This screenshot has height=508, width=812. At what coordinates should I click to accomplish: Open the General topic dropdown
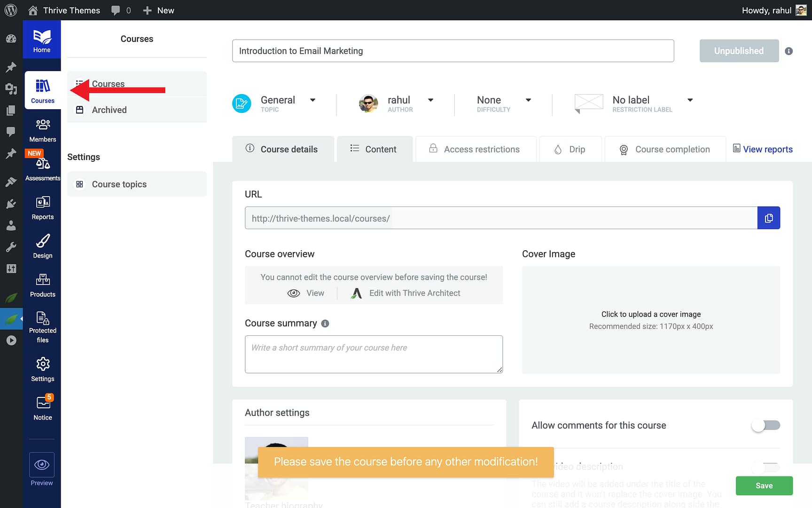[312, 100]
